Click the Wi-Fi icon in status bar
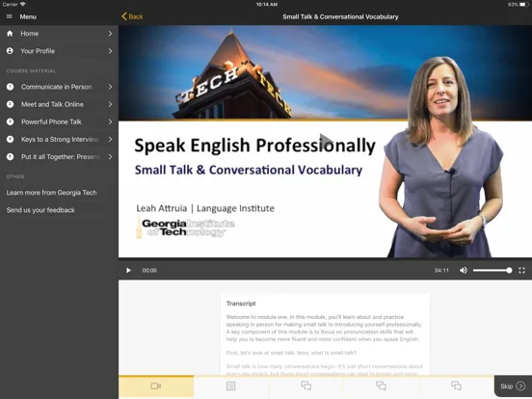 click(23, 5)
